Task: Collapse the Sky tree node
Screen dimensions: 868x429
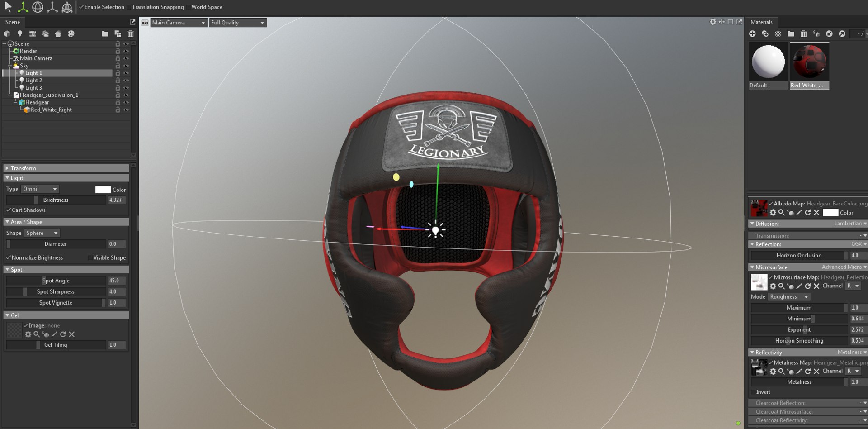Action: tap(10, 66)
